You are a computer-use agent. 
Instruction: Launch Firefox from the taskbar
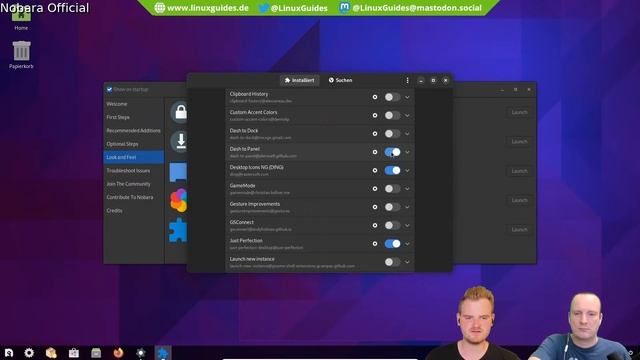pyautogui.click(x=118, y=353)
